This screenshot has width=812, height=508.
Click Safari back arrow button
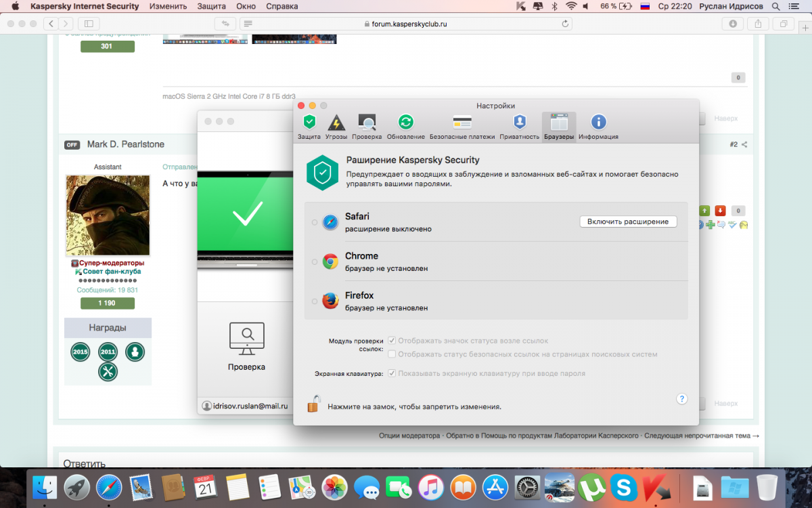[x=52, y=24]
